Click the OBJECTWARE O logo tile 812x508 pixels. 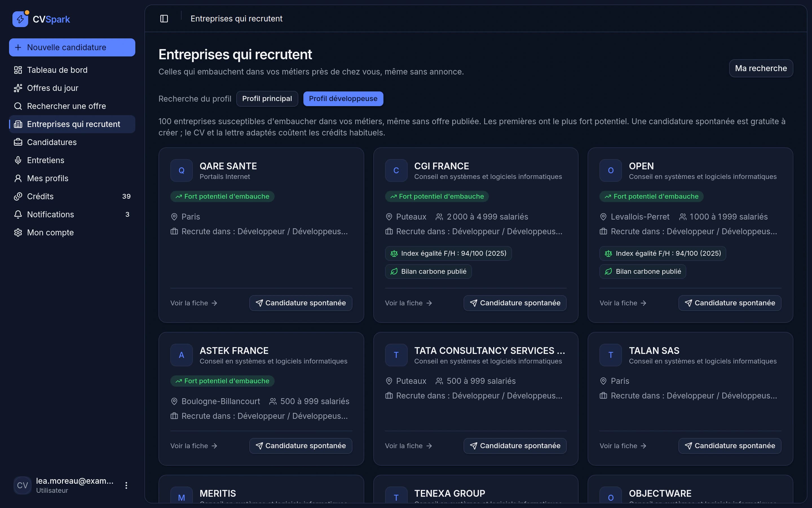tap(611, 494)
